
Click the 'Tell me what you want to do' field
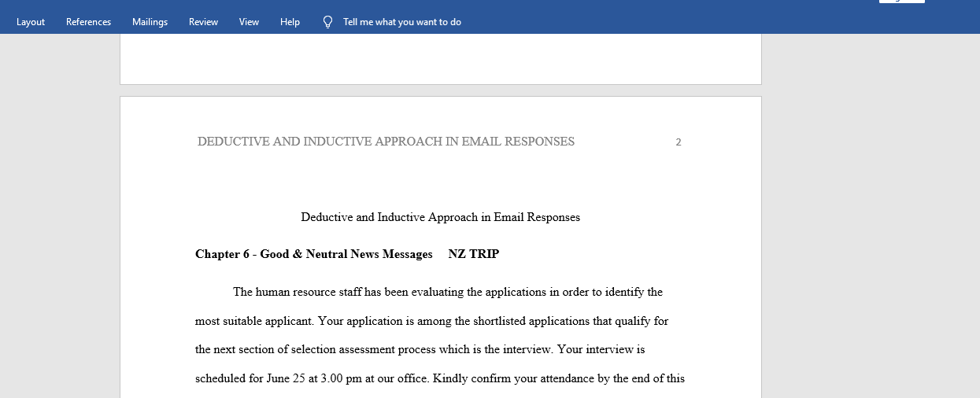(402, 22)
